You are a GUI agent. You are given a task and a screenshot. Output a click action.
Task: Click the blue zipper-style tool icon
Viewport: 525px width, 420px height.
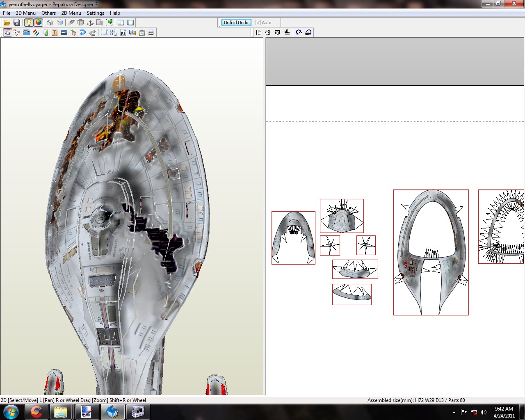pyautogui.click(x=26, y=32)
